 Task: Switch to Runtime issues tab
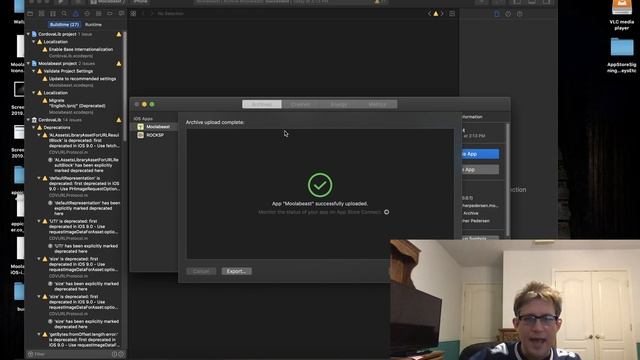tap(93, 24)
